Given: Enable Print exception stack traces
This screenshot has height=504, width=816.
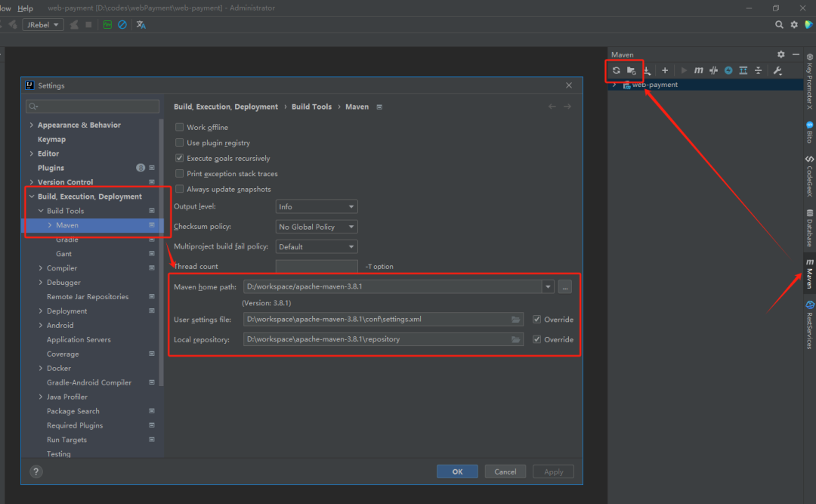Looking at the screenshot, I should pos(180,173).
